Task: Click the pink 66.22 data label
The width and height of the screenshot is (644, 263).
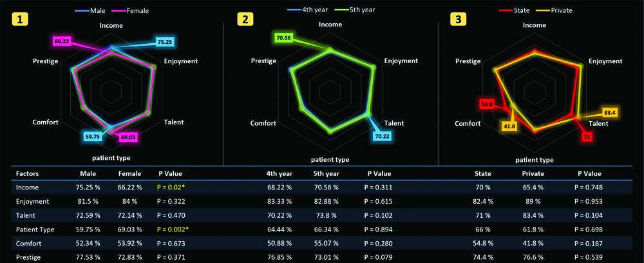Action: point(62,41)
